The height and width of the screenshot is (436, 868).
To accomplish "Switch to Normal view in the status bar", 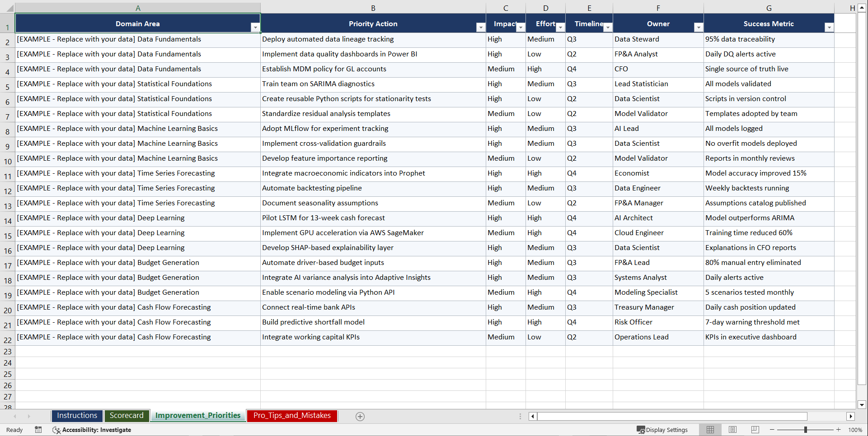I will tap(710, 430).
